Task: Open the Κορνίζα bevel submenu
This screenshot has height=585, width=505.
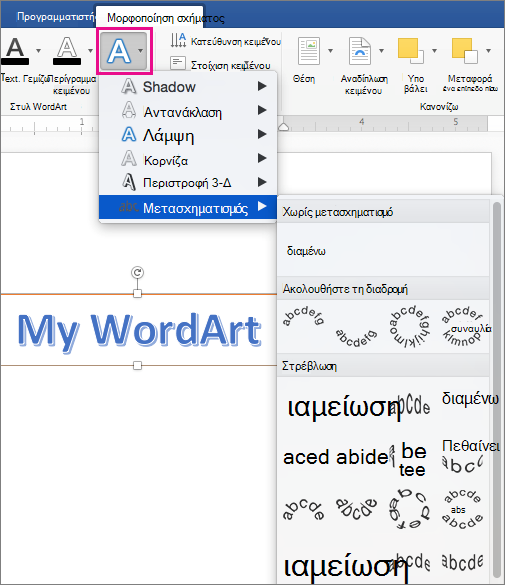Action: pos(188,160)
